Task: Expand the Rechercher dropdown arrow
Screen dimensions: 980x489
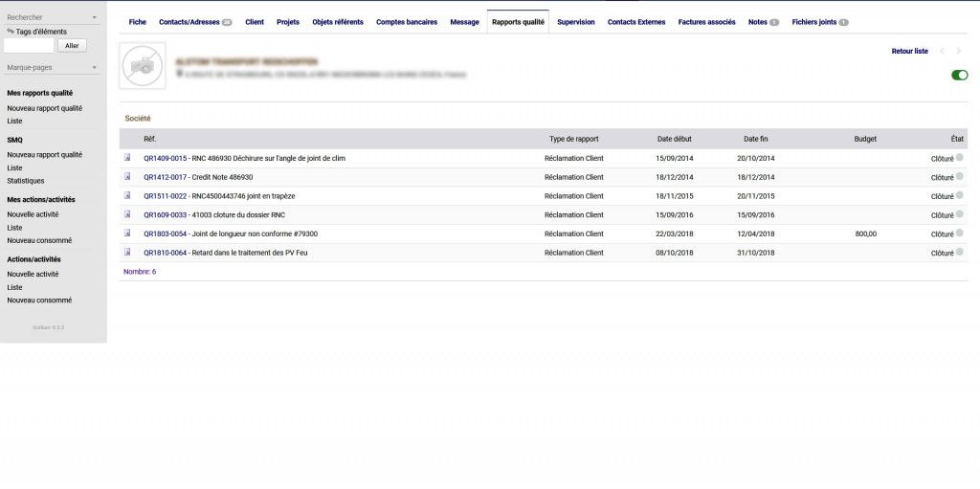Action: [x=94, y=17]
